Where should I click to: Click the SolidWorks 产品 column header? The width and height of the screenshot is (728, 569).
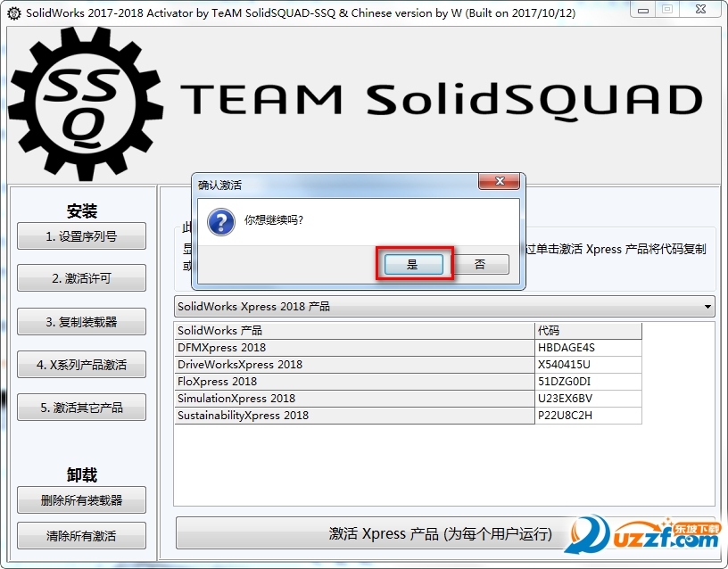point(355,331)
